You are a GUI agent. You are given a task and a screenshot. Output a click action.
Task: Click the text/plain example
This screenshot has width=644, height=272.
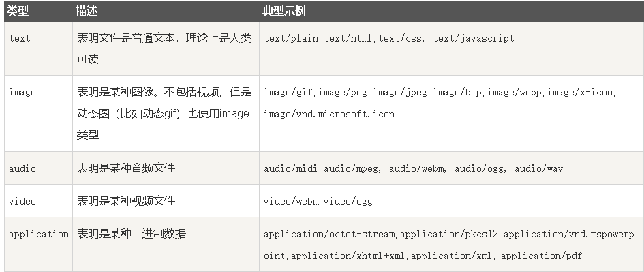point(291,39)
